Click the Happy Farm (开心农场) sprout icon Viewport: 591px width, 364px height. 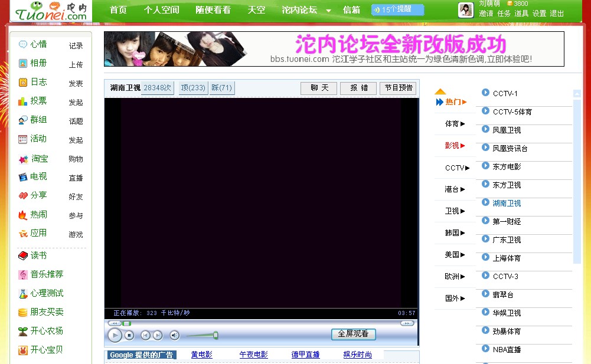(23, 331)
